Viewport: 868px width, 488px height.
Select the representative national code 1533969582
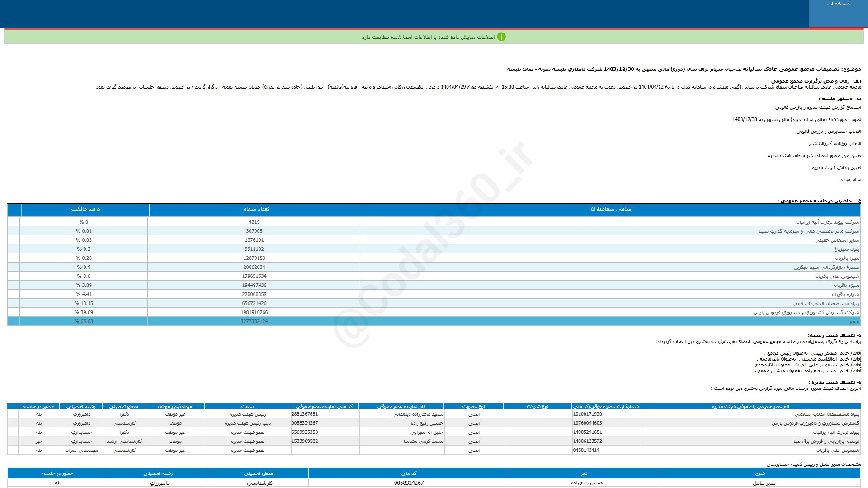click(305, 441)
